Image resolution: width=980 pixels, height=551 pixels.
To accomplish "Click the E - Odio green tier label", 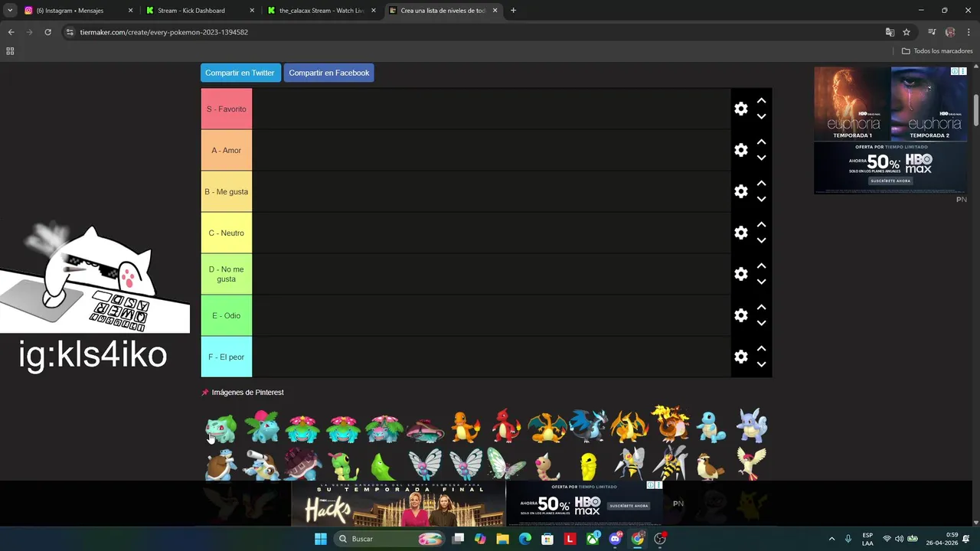I will (227, 315).
